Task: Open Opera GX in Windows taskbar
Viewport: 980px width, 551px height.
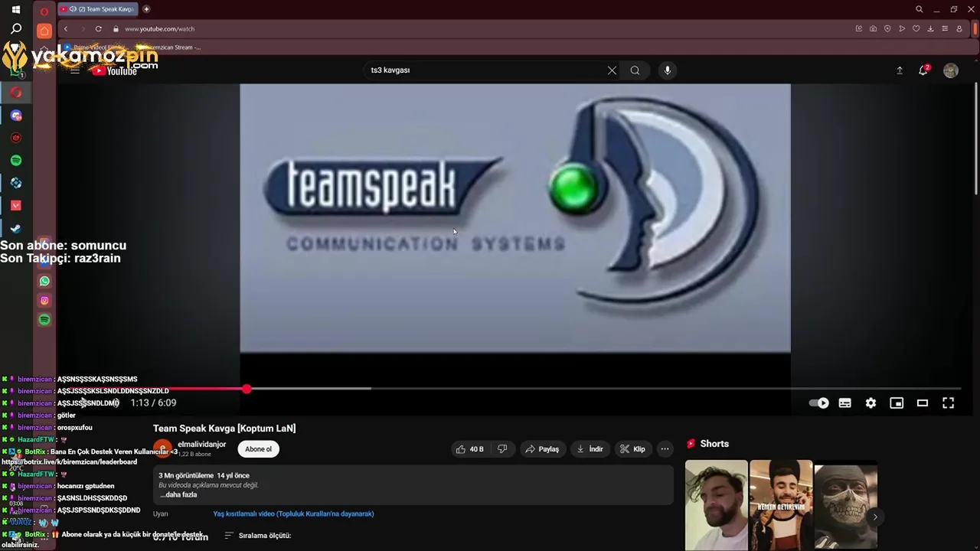Action: [x=16, y=93]
